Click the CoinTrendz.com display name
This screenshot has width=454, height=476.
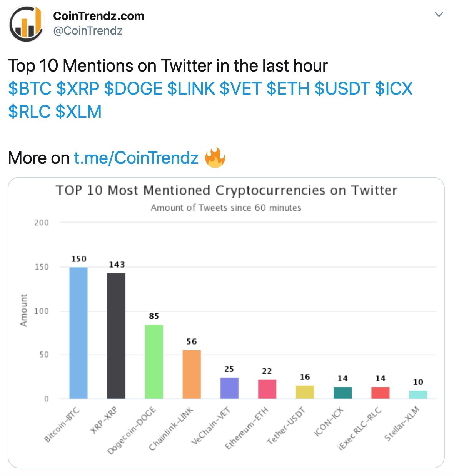click(99, 16)
